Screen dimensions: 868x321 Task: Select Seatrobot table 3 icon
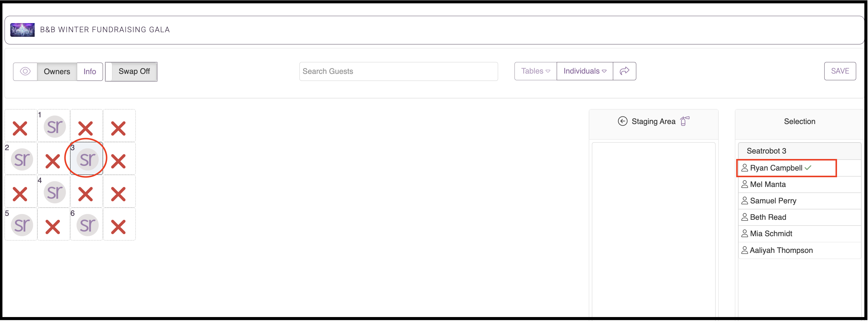click(87, 159)
